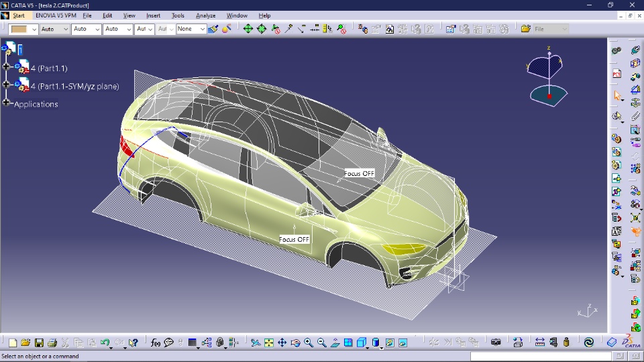Activate the Rotate view tool

tap(295, 343)
